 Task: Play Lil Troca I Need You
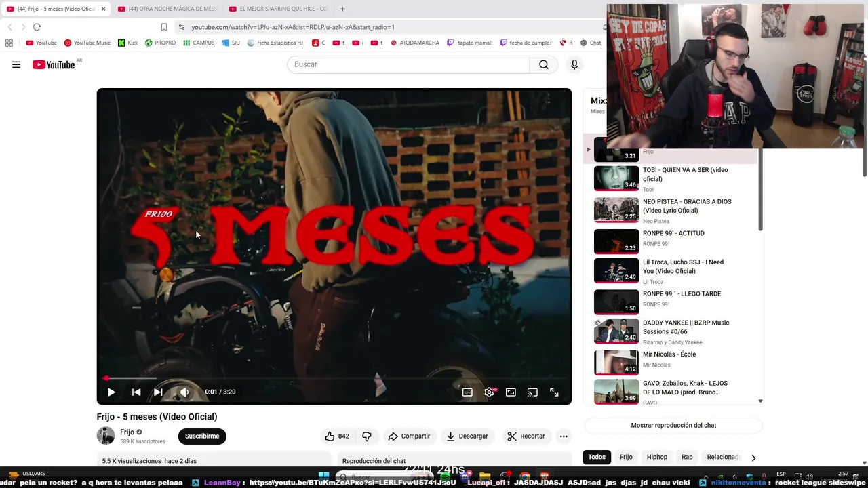671,271
